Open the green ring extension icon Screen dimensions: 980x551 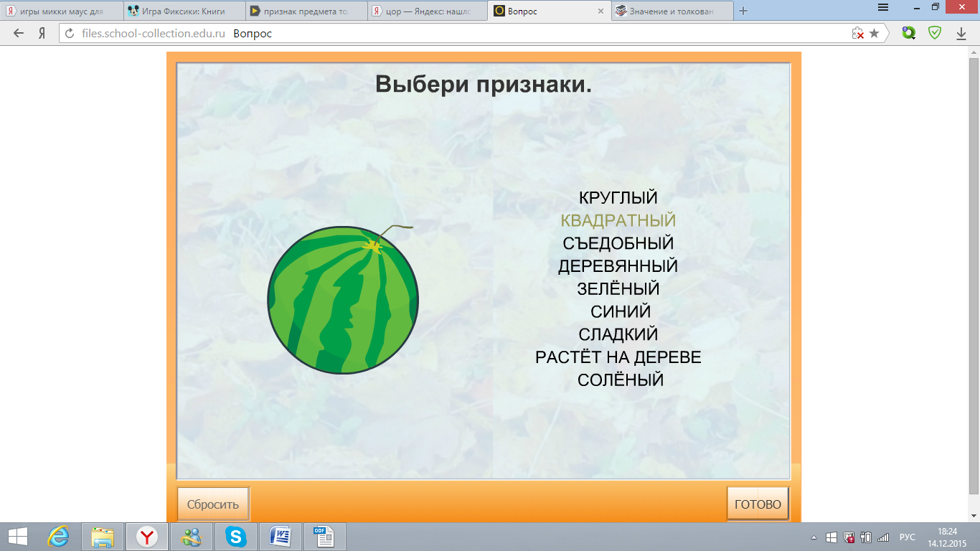click(x=909, y=33)
